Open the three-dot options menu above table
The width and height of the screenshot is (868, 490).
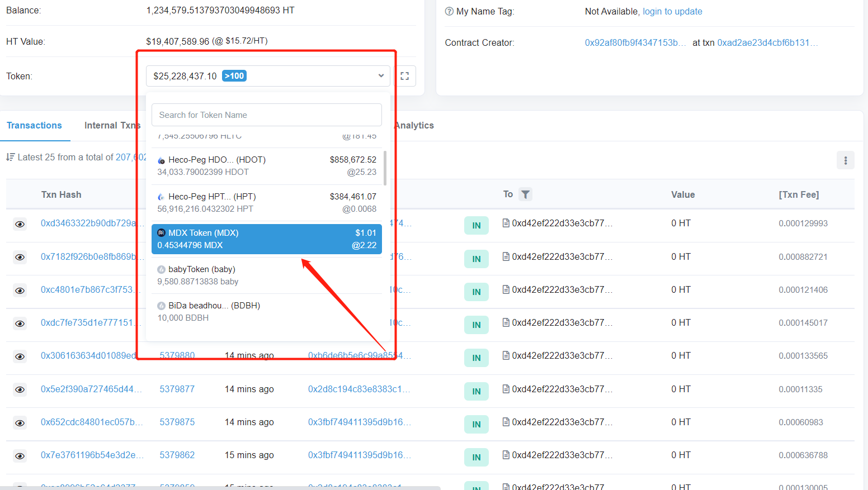845,160
